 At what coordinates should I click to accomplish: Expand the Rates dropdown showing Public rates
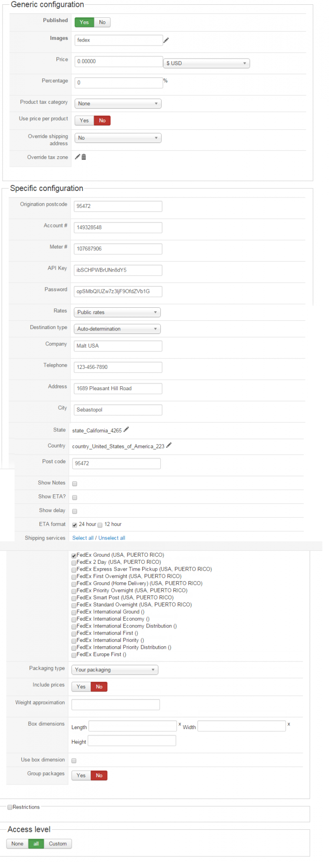tap(117, 312)
